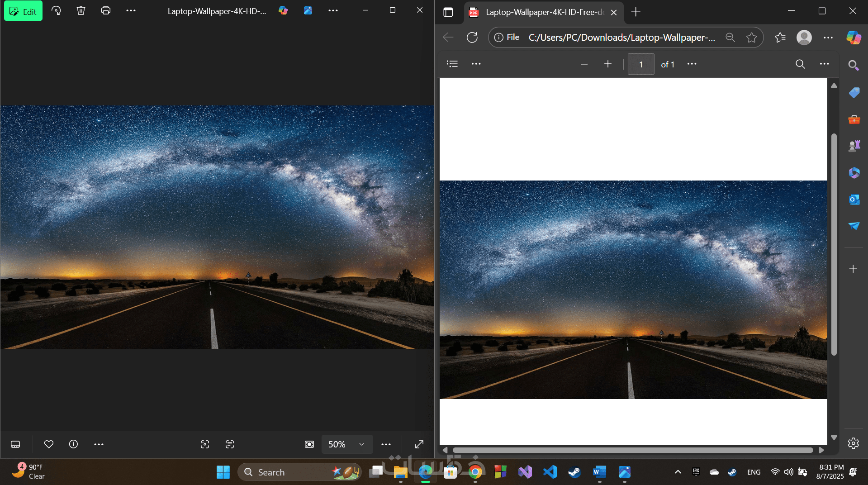
Task: Open a new tab in Edge
Action: click(636, 12)
